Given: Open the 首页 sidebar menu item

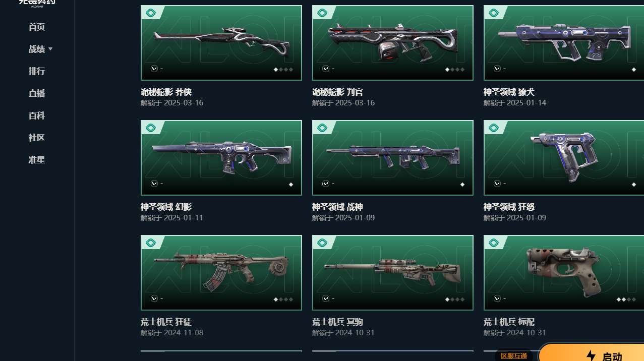Looking at the screenshot, I should (37, 27).
